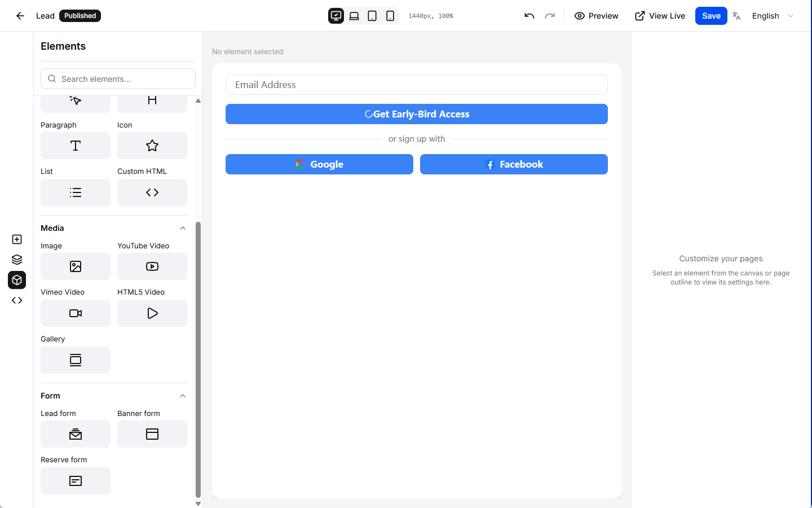Add the Gallery element
Screen dimensions: 812x508
[x=76, y=360]
